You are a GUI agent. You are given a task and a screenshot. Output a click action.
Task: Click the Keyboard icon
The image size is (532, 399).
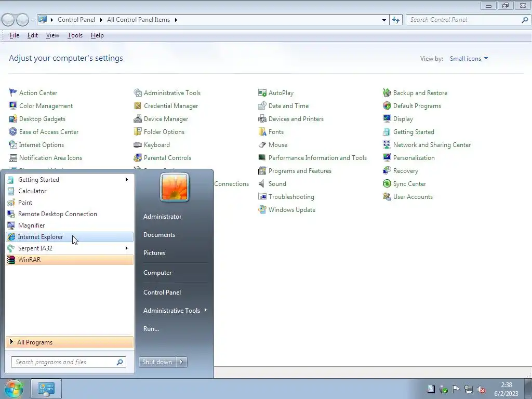[x=137, y=145]
